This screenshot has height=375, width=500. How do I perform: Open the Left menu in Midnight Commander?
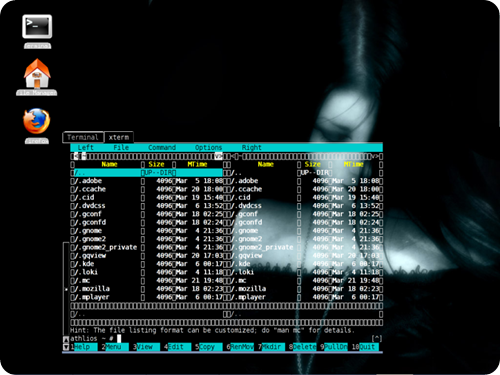pos(86,148)
